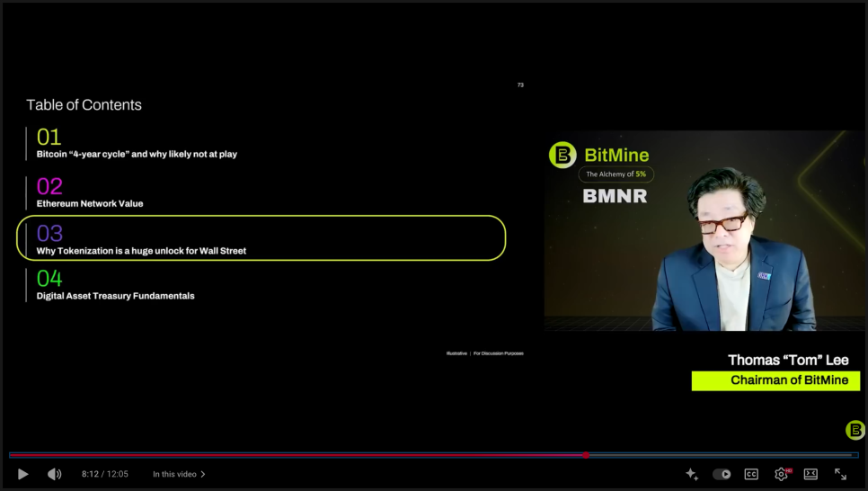Click the 'Chairman of BitMine' banner

775,380
